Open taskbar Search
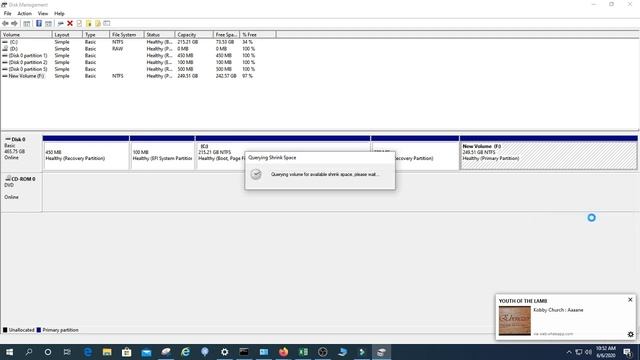Screen dimensions: 640x360 (x=29, y=352)
